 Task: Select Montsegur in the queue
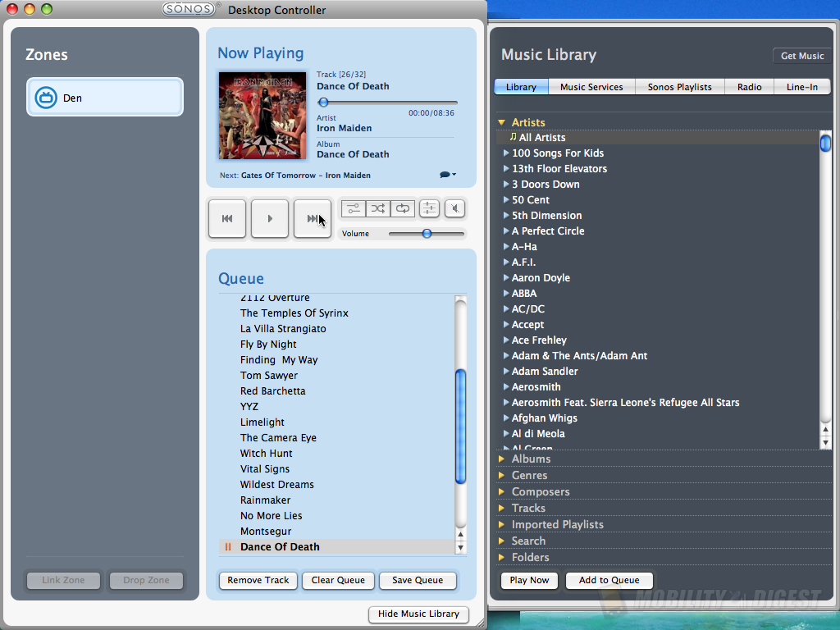pos(336,532)
